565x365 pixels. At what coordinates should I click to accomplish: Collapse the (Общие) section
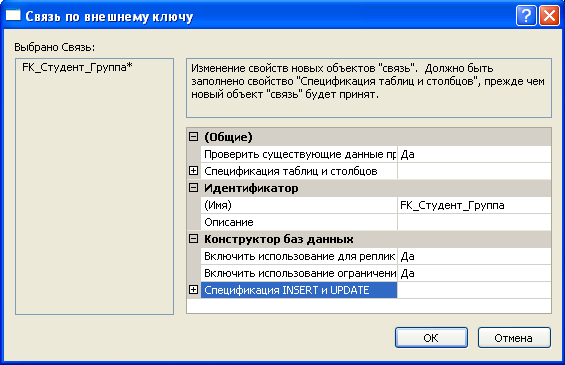coord(193,137)
